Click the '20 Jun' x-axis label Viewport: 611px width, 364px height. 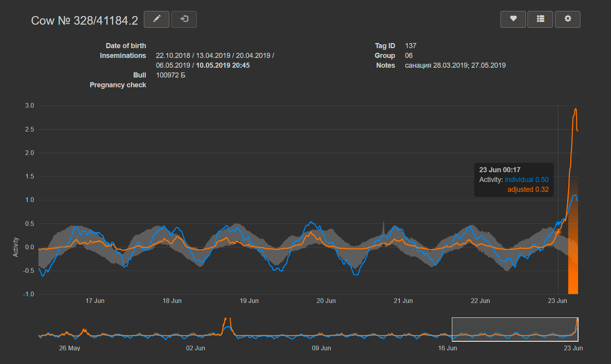click(326, 301)
